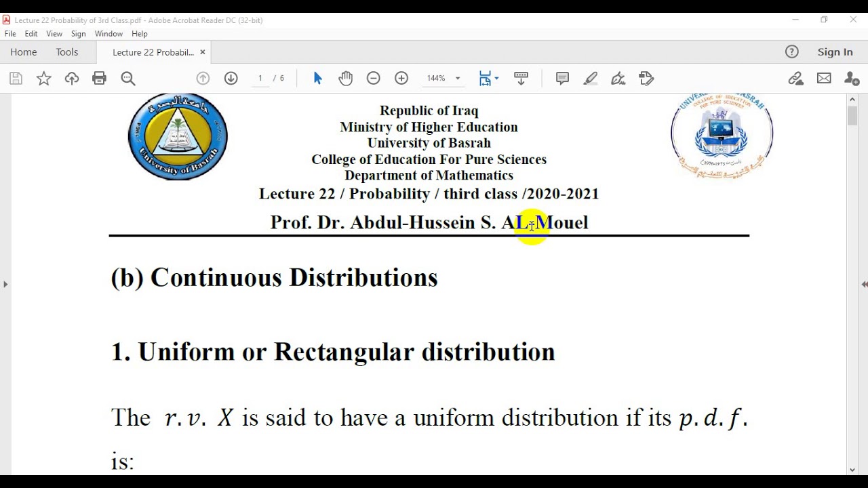Open the Find text magnifier tool
Viewport: 868px width, 488px height.
click(x=128, y=79)
